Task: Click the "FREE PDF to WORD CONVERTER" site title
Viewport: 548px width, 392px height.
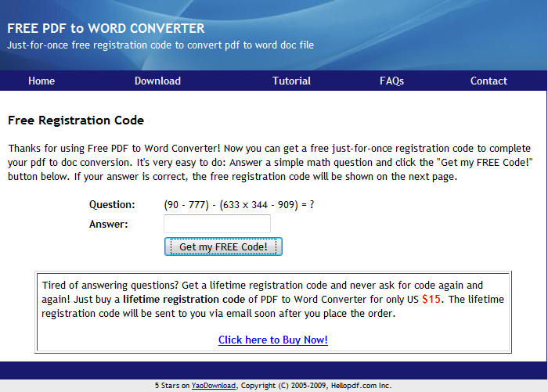Action: 106,28
